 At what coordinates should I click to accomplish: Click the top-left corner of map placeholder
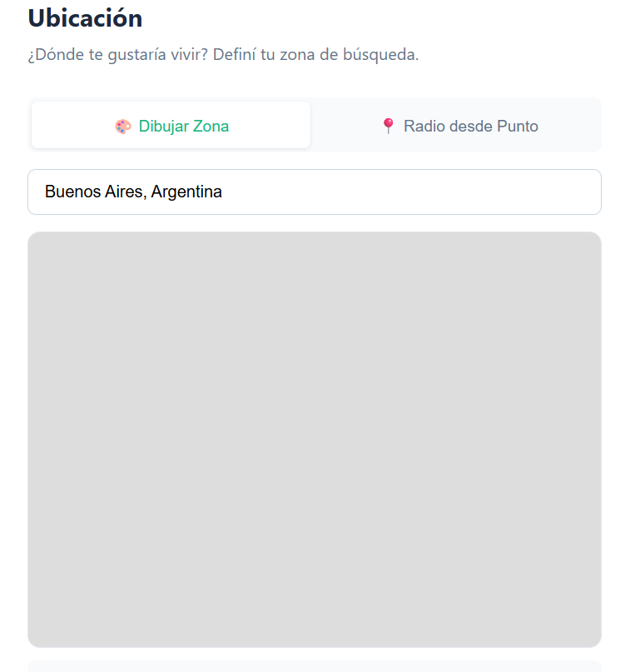(x=37, y=241)
